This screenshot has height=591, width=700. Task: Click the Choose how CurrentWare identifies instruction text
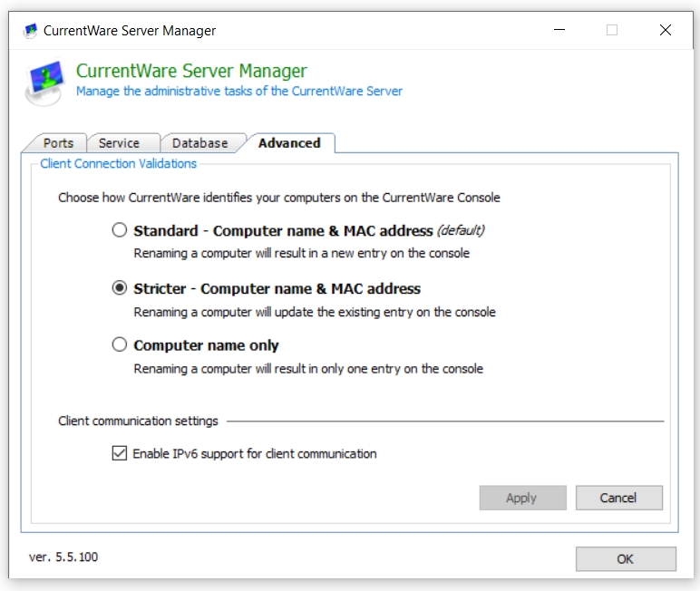[279, 198]
